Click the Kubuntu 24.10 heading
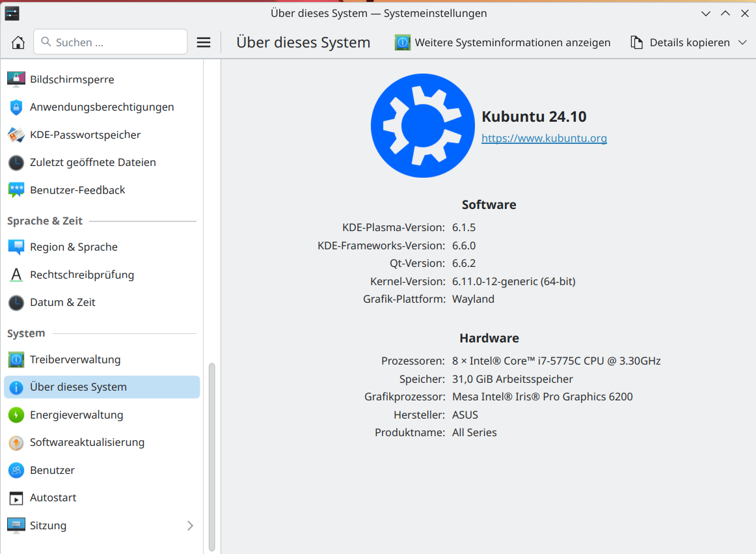The image size is (756, 554). 533,117
